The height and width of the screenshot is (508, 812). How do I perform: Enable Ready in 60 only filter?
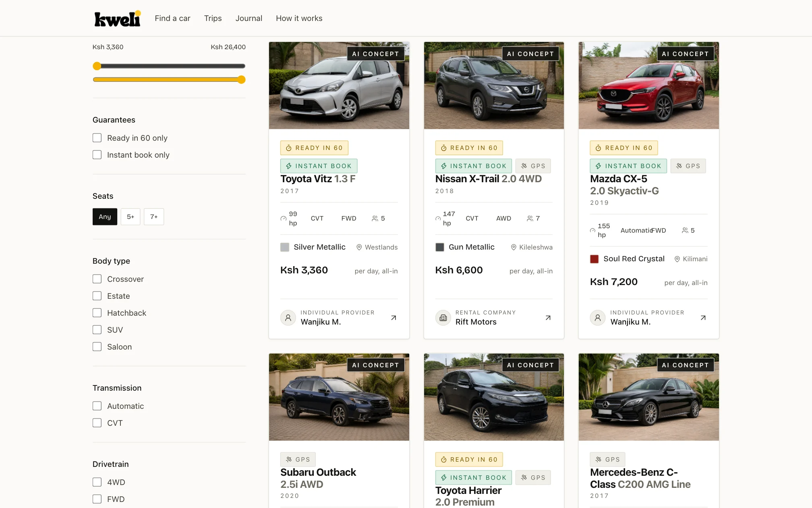(97, 138)
